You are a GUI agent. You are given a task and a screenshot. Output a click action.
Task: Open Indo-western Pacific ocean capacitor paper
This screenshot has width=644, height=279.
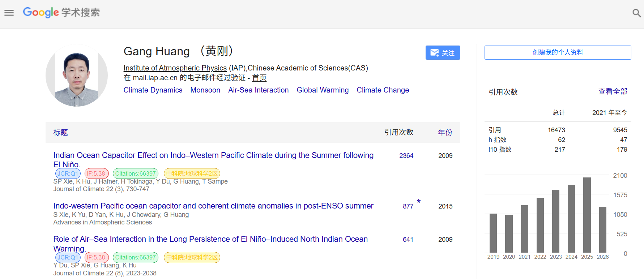(213, 206)
